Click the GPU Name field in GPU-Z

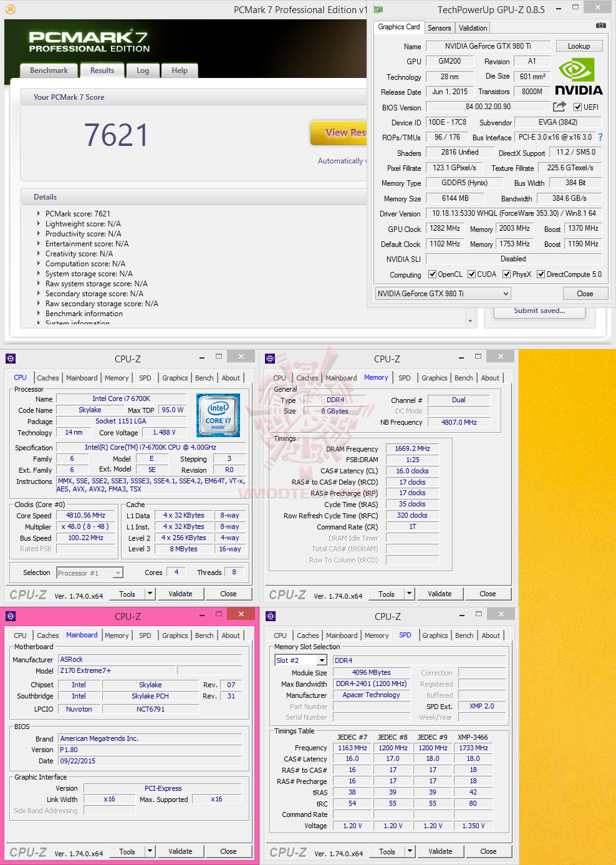click(x=488, y=46)
